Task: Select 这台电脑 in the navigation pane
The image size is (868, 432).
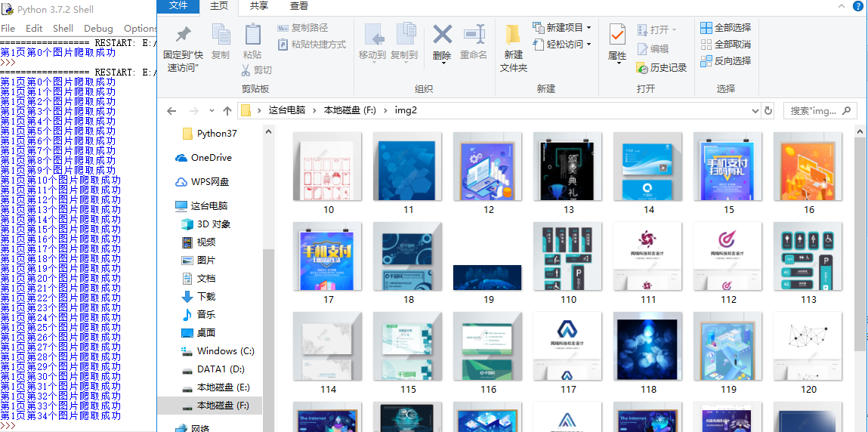Action: point(202,205)
